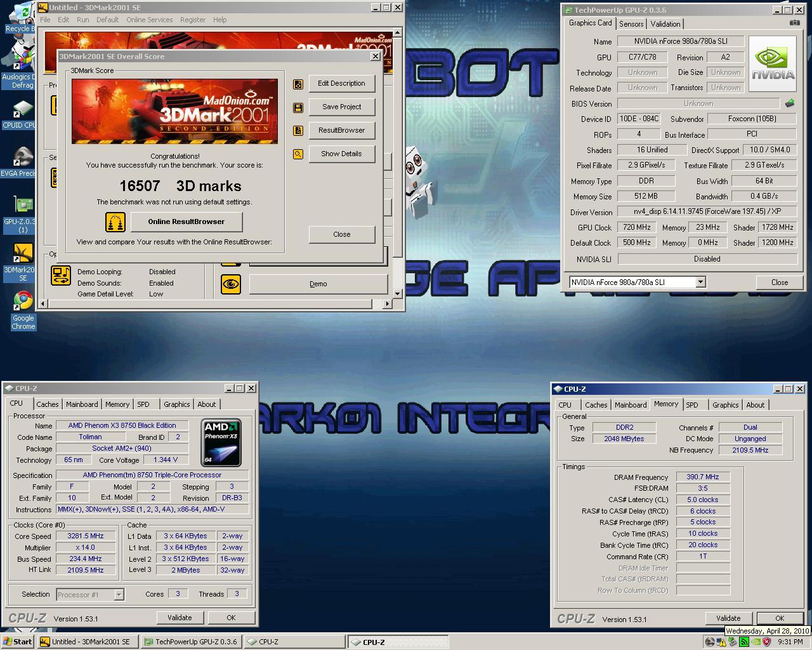812x650 pixels.
Task: Open the Edit menu in 3DMark2001 SE
Action: pyautogui.click(x=63, y=20)
